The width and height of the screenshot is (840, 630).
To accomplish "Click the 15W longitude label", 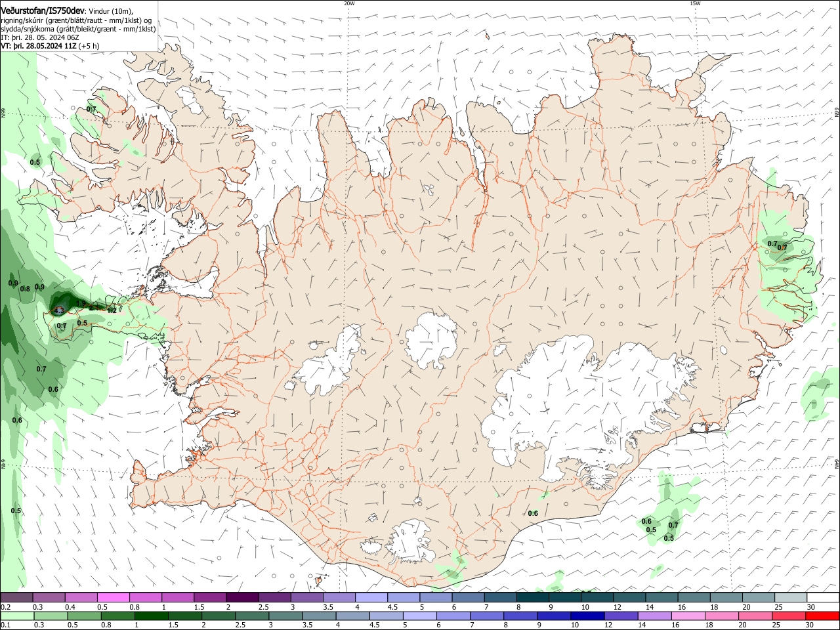I will (x=695, y=3).
